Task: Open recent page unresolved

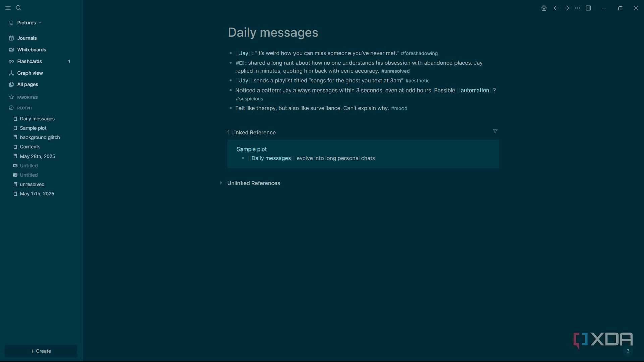Action: tap(32, 184)
